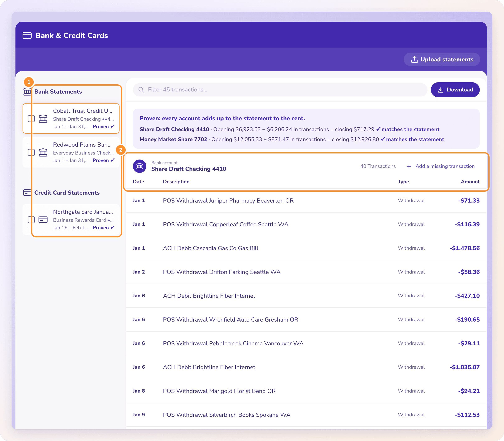Click the Share Draft Checking 4410 summary line

pos(289,129)
